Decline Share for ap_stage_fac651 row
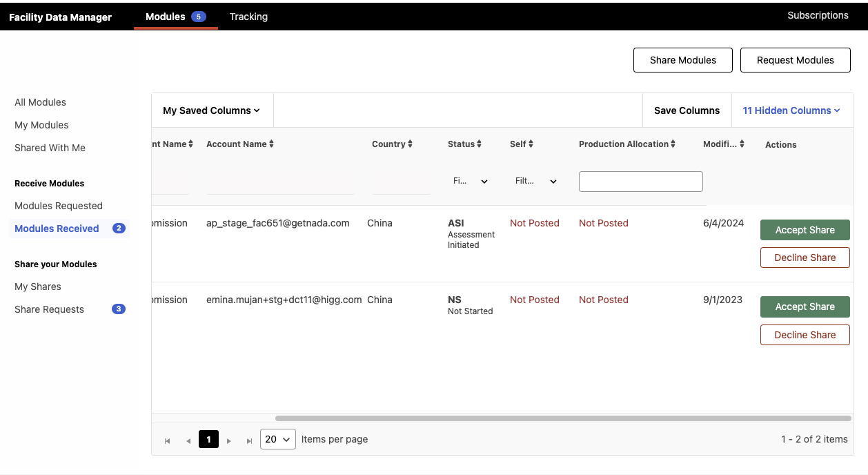Viewport: 868px width, 475px height. coord(805,258)
